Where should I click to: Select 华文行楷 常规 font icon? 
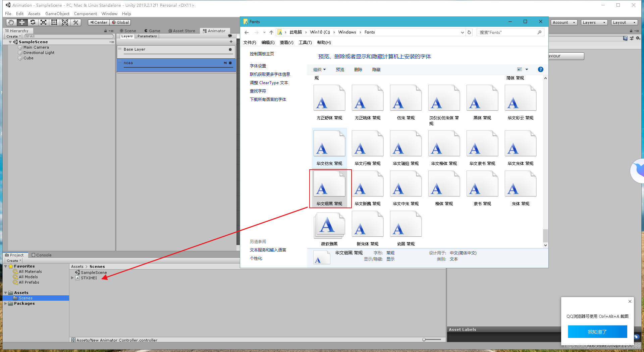pos(368,148)
